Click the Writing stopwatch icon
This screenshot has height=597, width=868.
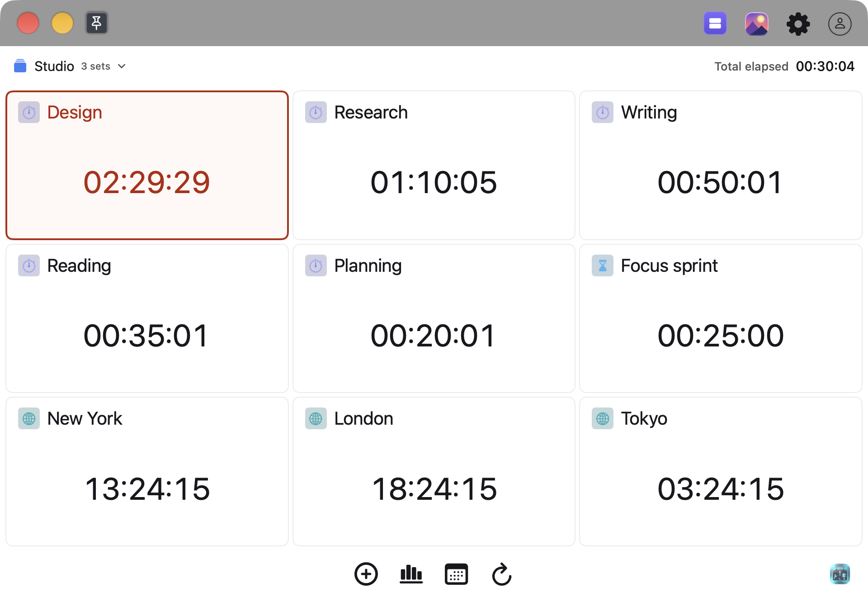[602, 112]
